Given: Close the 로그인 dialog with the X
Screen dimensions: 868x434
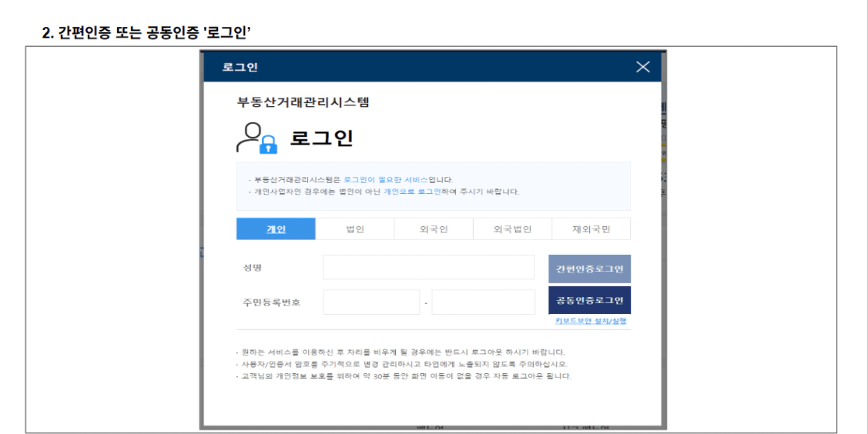Looking at the screenshot, I should pyautogui.click(x=642, y=67).
